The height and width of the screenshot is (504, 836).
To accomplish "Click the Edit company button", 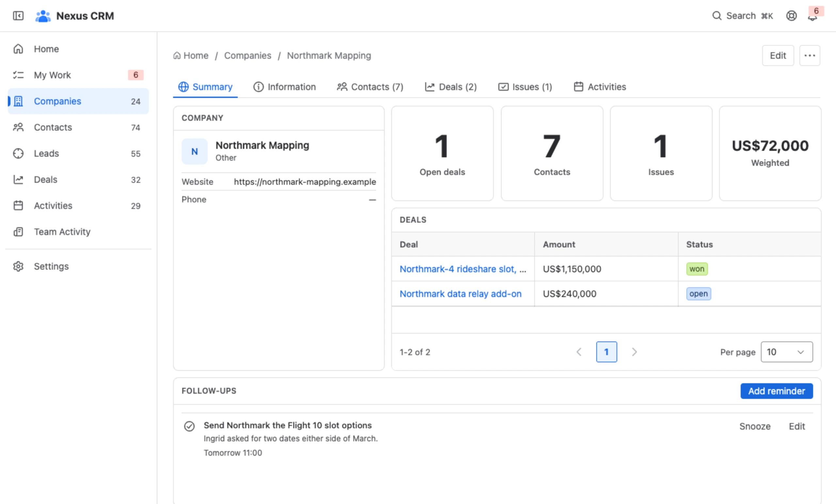I will (x=778, y=55).
